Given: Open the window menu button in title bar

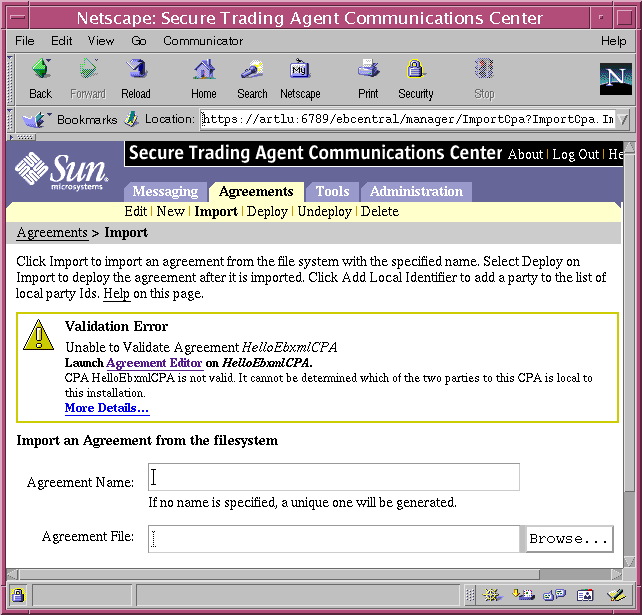Looking at the screenshot, I should (x=18, y=18).
